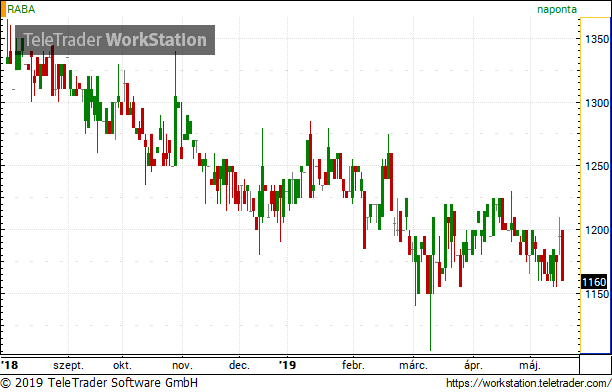
Task: Click the '18 year label on time axis
Action: point(9,365)
